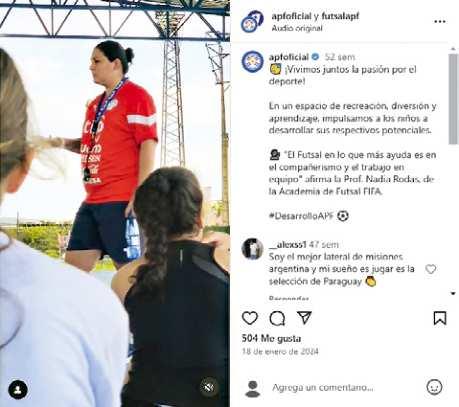Share post with paper plane icon
The image size is (459, 407).
click(x=304, y=318)
